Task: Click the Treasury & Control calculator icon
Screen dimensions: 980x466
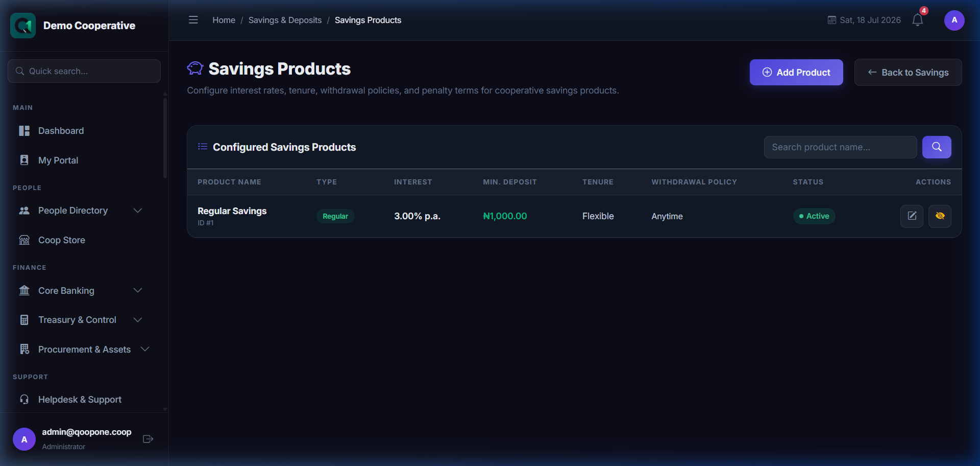Action: (x=24, y=320)
